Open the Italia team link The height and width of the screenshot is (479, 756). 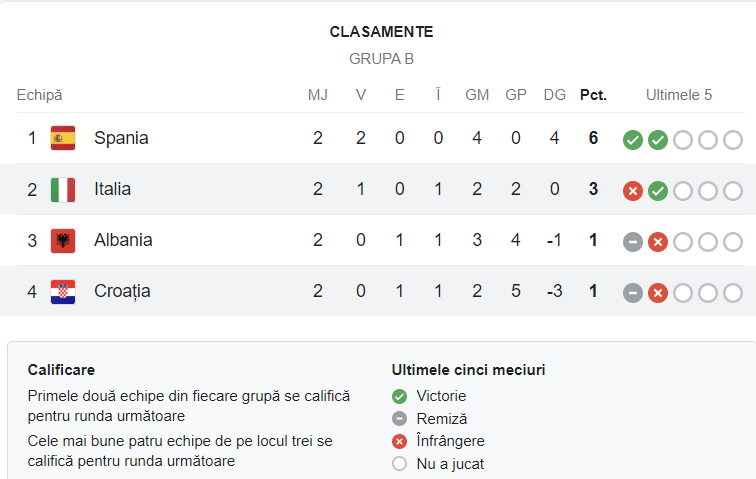point(112,189)
